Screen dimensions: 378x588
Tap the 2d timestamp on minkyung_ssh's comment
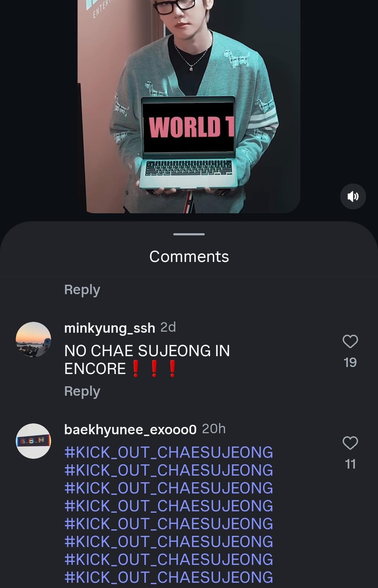tap(168, 327)
